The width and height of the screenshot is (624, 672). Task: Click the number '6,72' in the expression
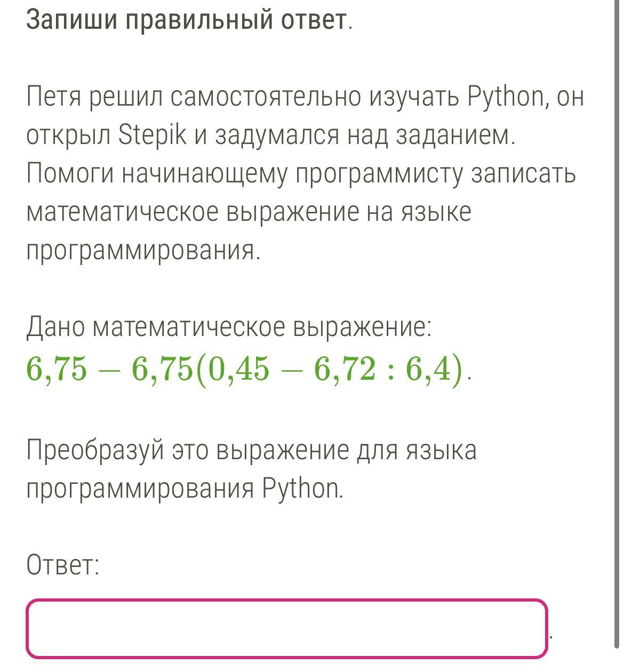(345, 369)
